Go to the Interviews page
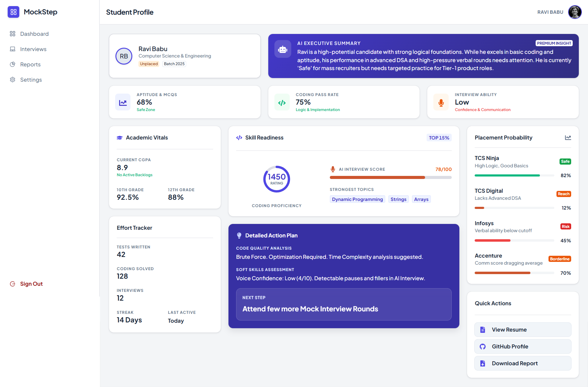Viewport: 588px width, 387px height. coord(33,49)
